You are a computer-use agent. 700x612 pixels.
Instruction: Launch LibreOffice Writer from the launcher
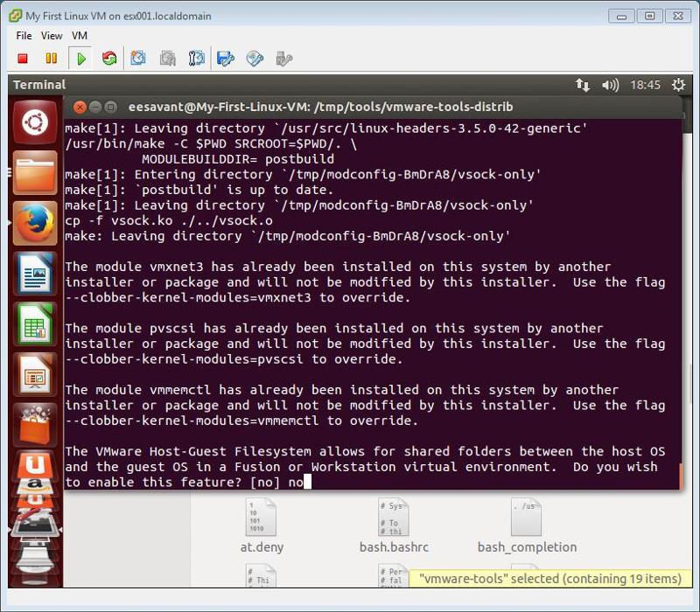point(35,274)
